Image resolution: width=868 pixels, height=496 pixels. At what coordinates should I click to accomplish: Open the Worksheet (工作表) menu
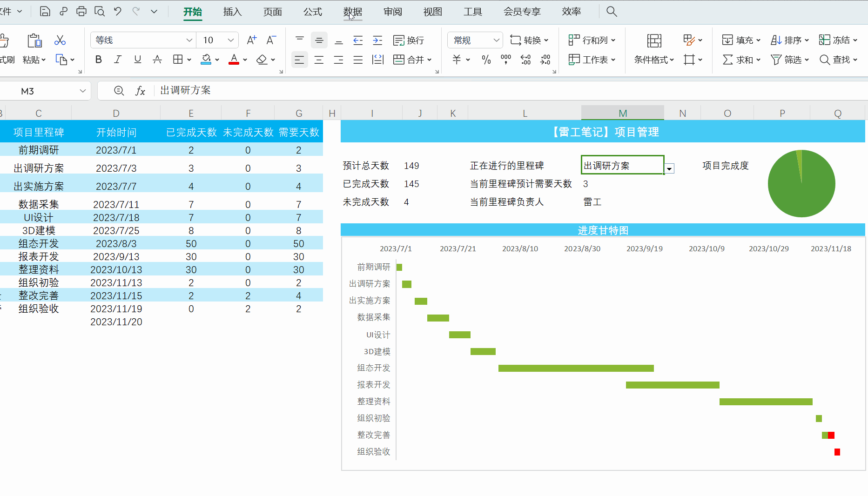pos(592,60)
